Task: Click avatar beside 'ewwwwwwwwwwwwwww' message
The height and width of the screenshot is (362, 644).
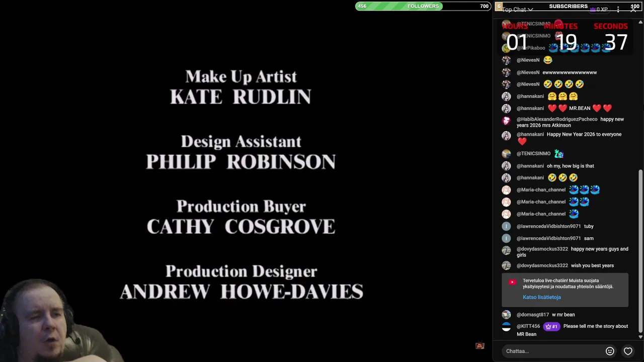Action: point(506,72)
